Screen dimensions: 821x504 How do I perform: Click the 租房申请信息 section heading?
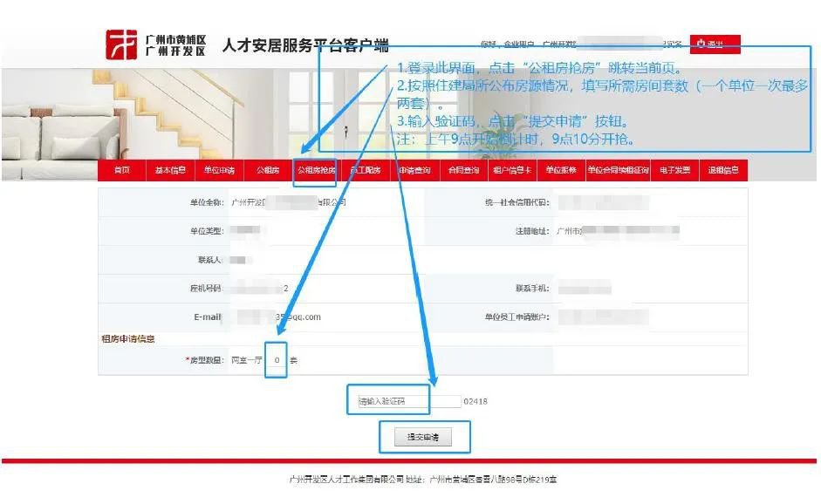[x=128, y=338]
